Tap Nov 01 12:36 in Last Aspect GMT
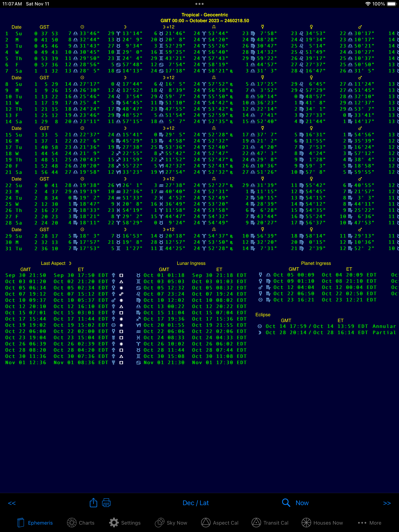This screenshot has width=399, height=532. coord(26,362)
